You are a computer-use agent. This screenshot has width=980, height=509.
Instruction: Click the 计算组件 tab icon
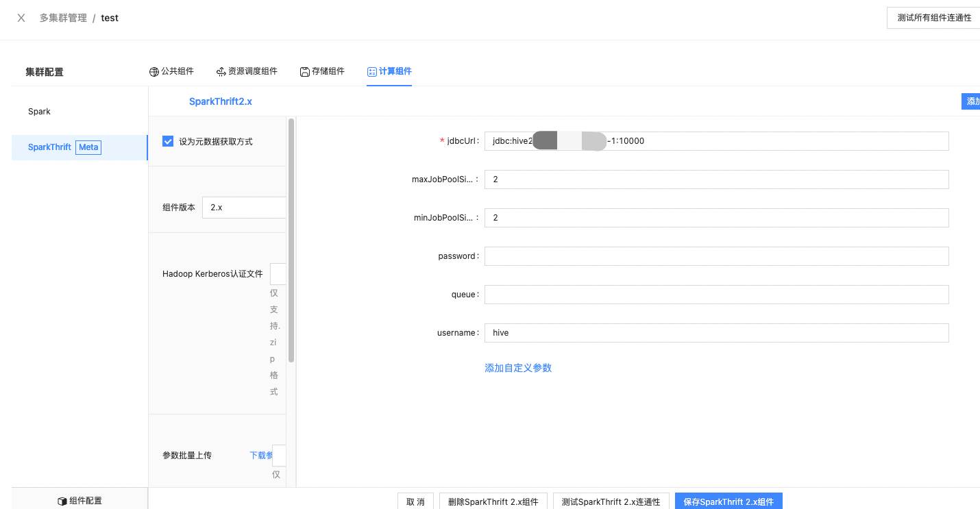coord(372,72)
